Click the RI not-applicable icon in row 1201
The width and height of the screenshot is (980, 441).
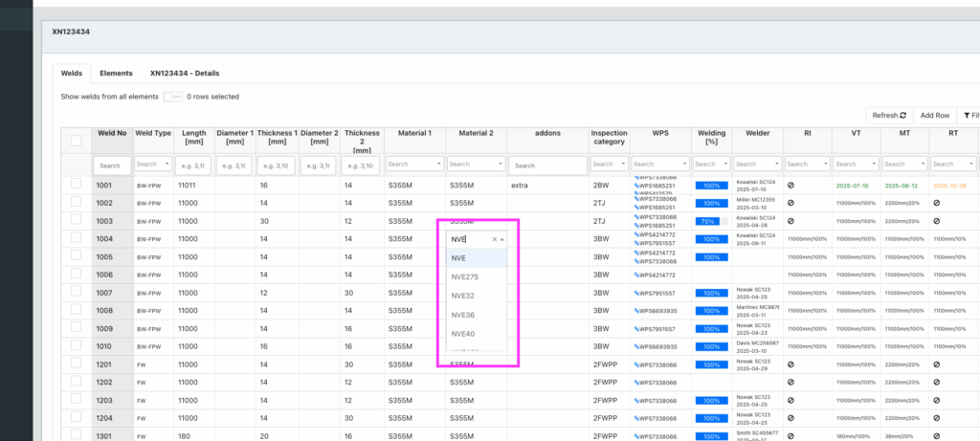(x=791, y=364)
